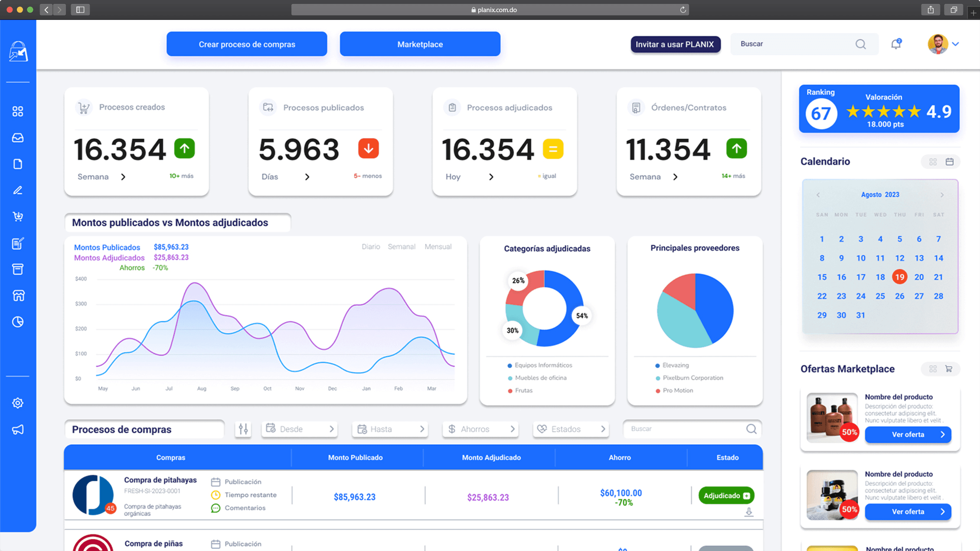Download the Compra de pitahayas document
The image size is (980, 551).
pyautogui.click(x=749, y=512)
